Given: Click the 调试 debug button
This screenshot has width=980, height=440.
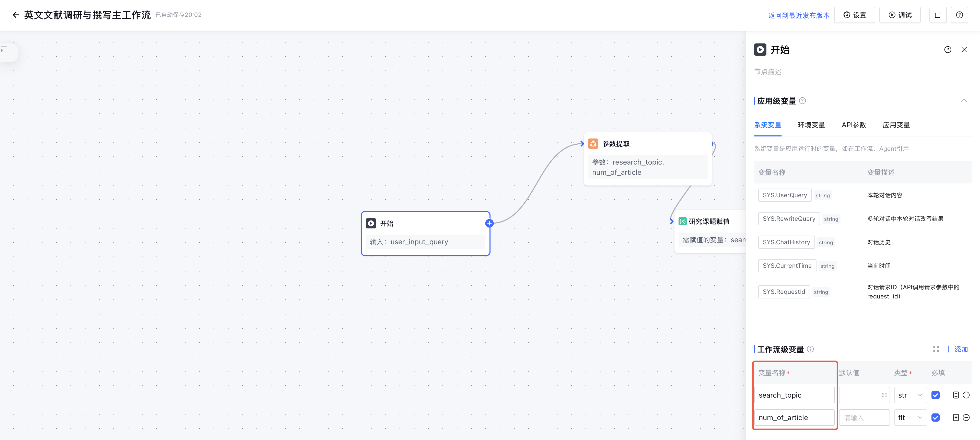Looking at the screenshot, I should (900, 15).
